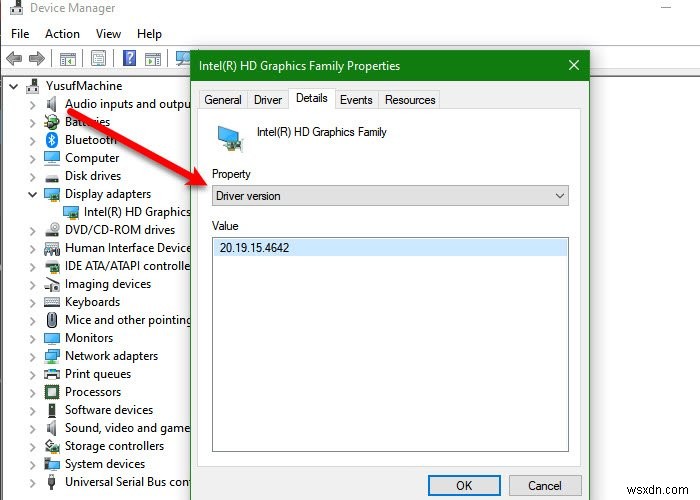Click the System devices icon
700x500 pixels.
[x=52, y=464]
